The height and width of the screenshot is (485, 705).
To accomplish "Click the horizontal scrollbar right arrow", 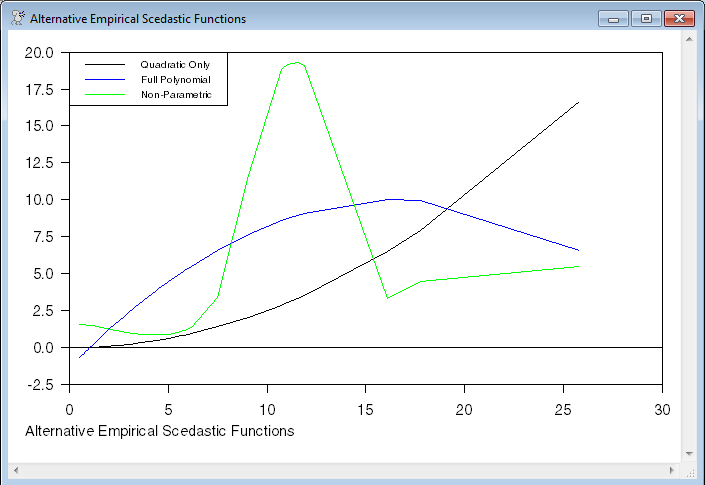I will coord(672,470).
